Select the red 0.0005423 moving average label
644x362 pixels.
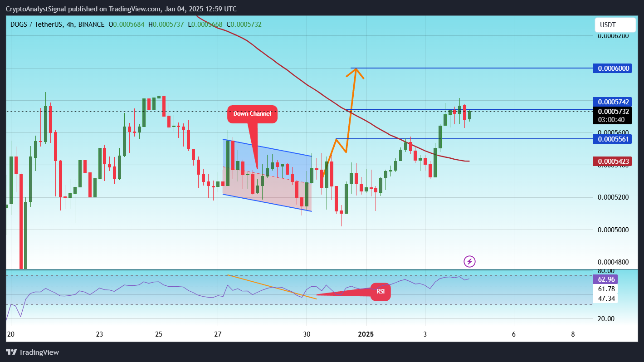tap(613, 161)
